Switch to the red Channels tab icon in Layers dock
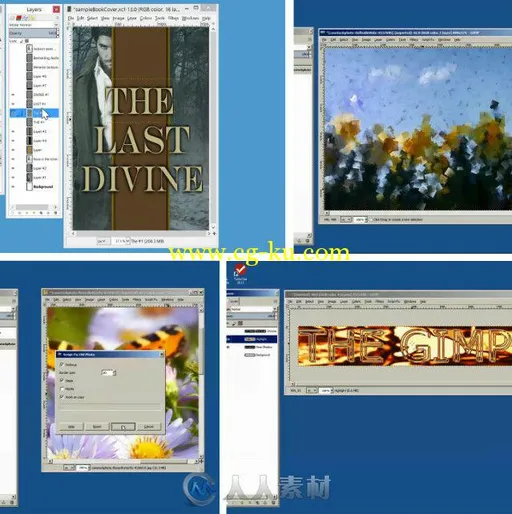The height and width of the screenshot is (514, 512). (x=19, y=18)
